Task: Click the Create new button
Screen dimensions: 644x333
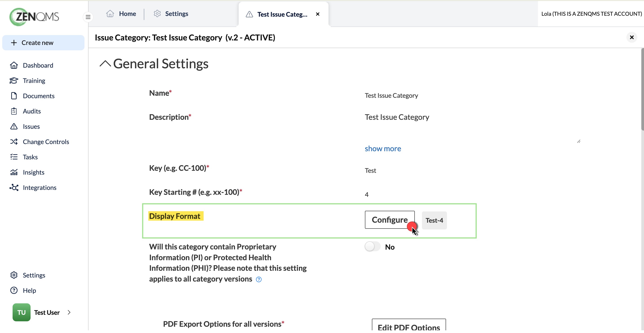Action: pos(44,43)
